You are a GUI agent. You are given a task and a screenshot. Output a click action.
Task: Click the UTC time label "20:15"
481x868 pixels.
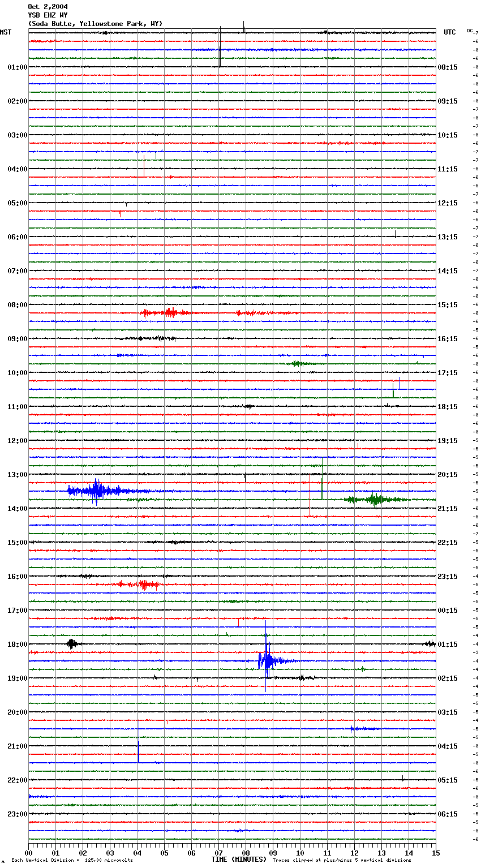[448, 475]
